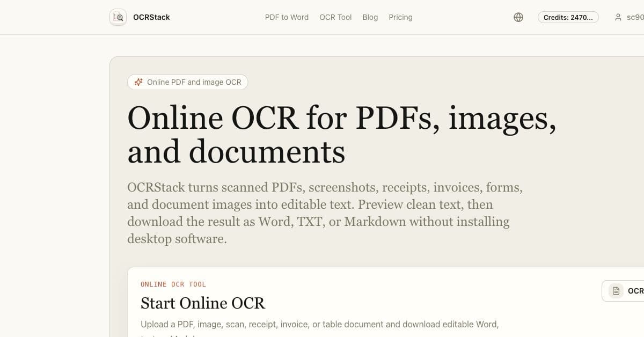Image resolution: width=644 pixels, height=337 pixels.
Task: Click the ONLINE OCR TOOL label
Action: pos(173,284)
